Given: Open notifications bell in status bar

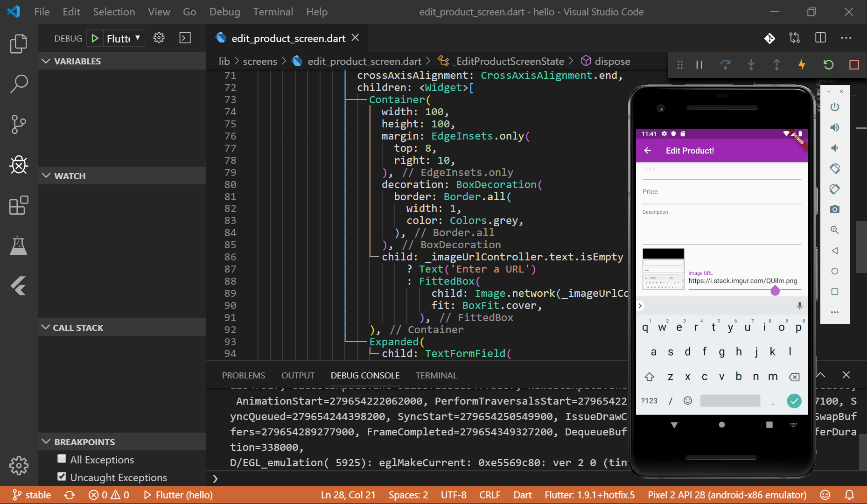Looking at the screenshot, I should [850, 495].
